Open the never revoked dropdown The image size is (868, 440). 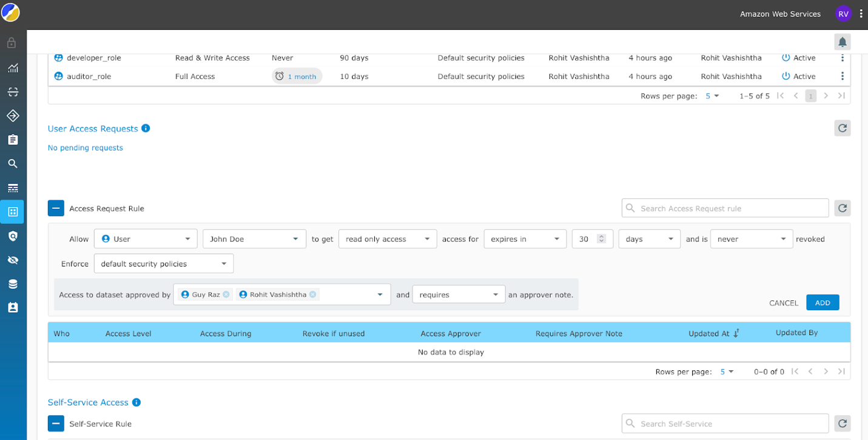[x=752, y=239]
